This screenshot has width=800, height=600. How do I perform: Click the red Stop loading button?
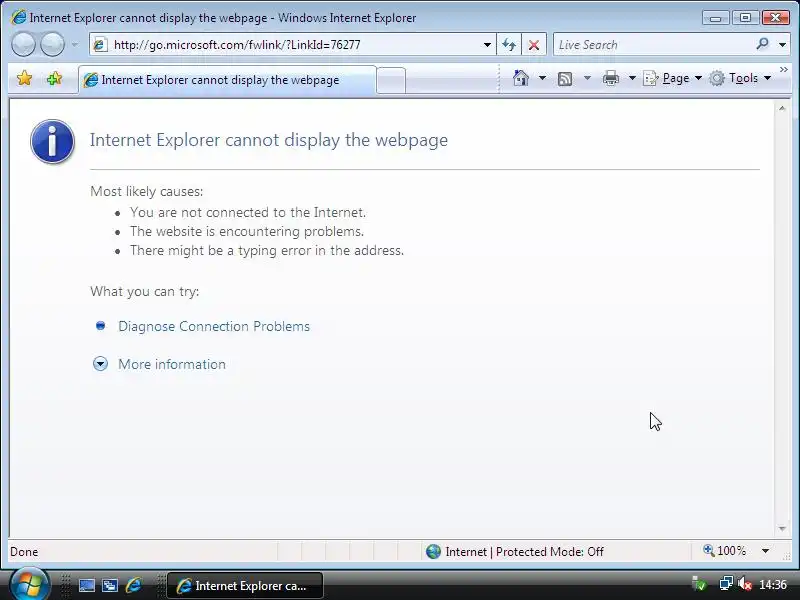click(534, 45)
